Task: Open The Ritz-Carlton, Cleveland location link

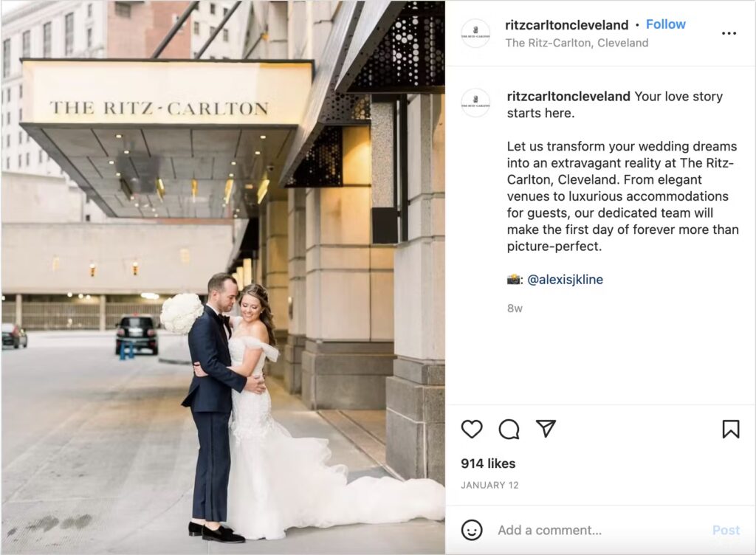Action: click(577, 43)
